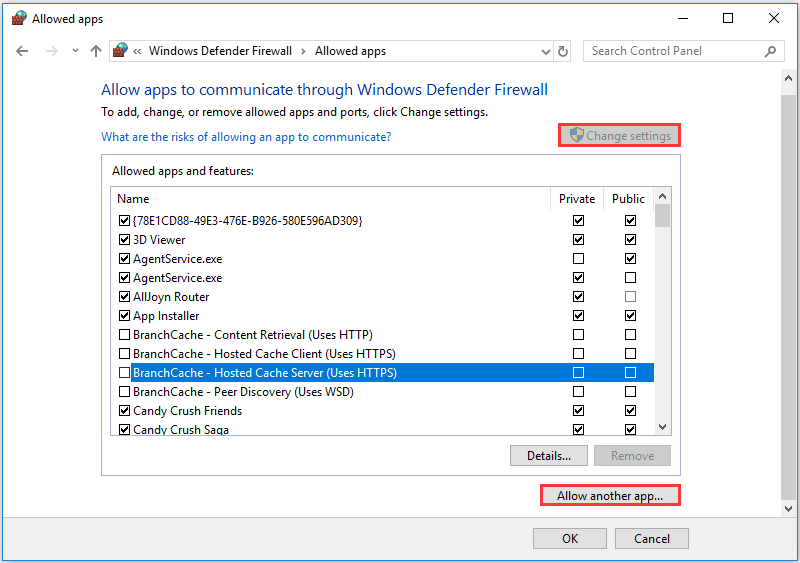Click Allow another app... button
Image resolution: width=800 pixels, height=563 pixels.
coord(610,496)
